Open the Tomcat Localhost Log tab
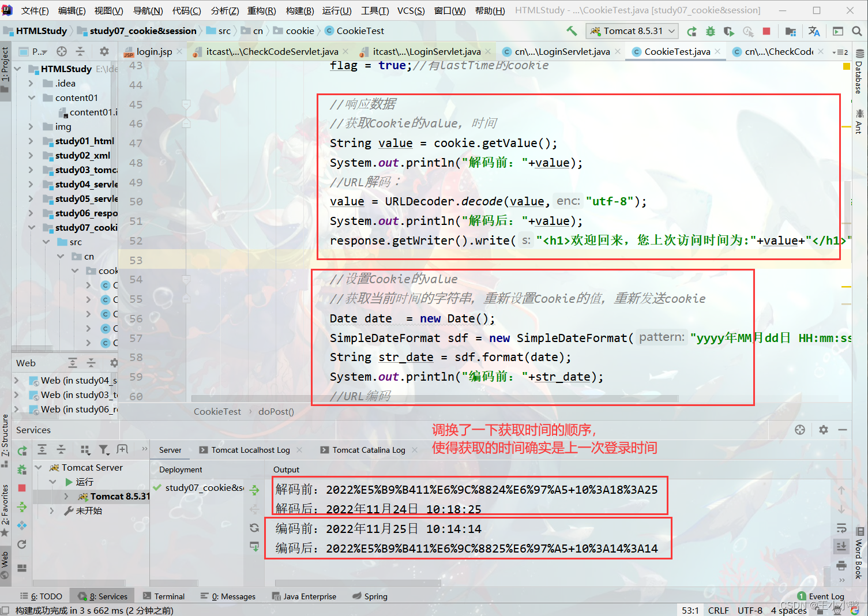868x616 pixels. tap(250, 450)
